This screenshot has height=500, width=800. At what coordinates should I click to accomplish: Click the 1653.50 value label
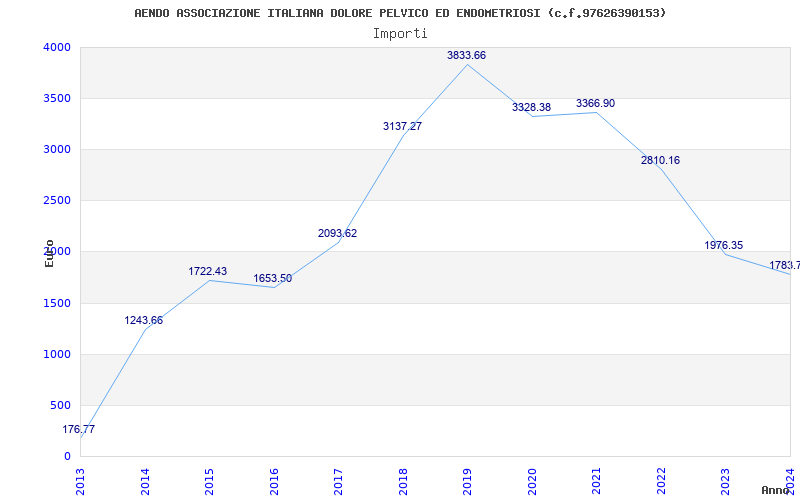click(x=272, y=279)
